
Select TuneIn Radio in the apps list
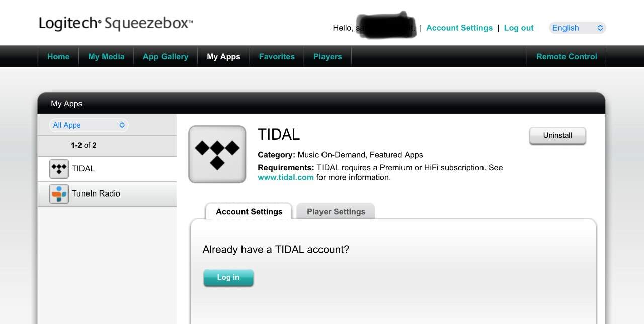tap(107, 194)
